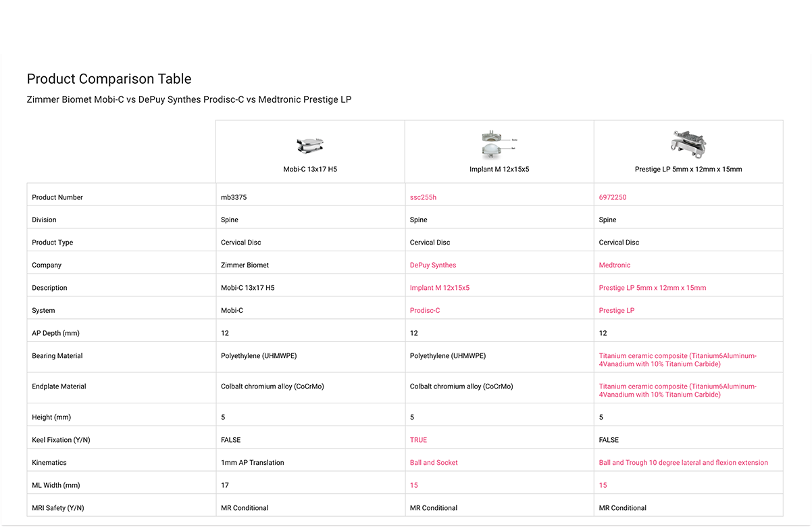Click Titanium ceramic composite in Bearing Material row
The height and width of the screenshot is (527, 812).
[x=678, y=360]
